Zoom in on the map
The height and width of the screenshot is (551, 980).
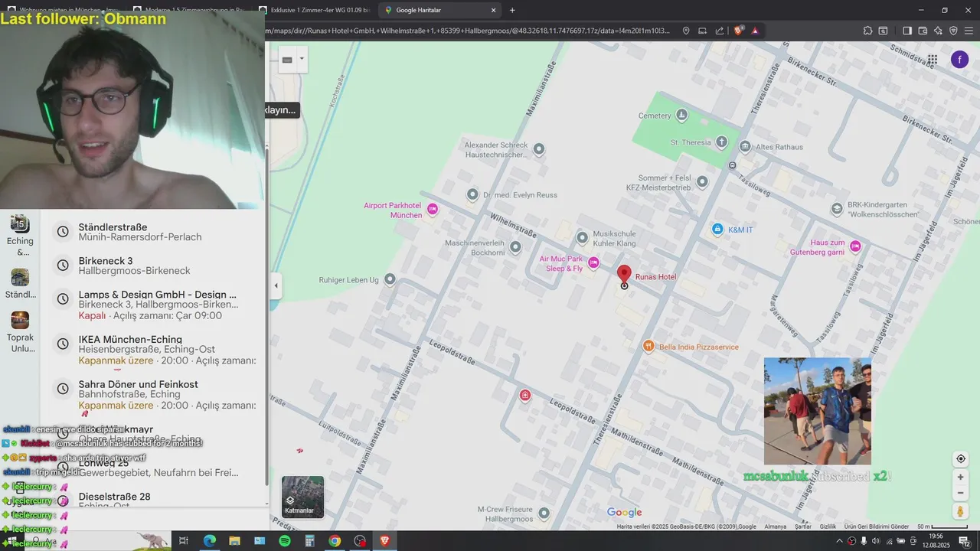click(x=960, y=478)
